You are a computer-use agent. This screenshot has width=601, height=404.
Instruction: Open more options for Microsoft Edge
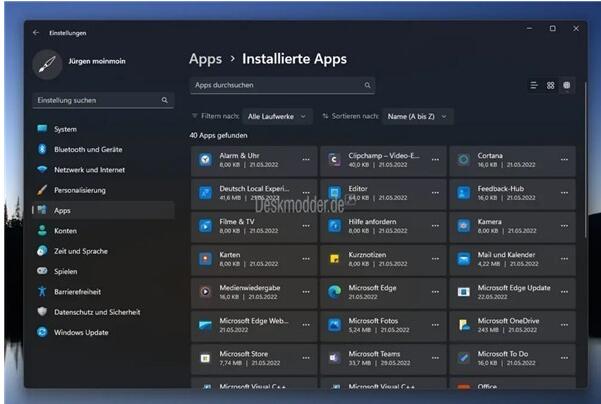click(x=435, y=292)
